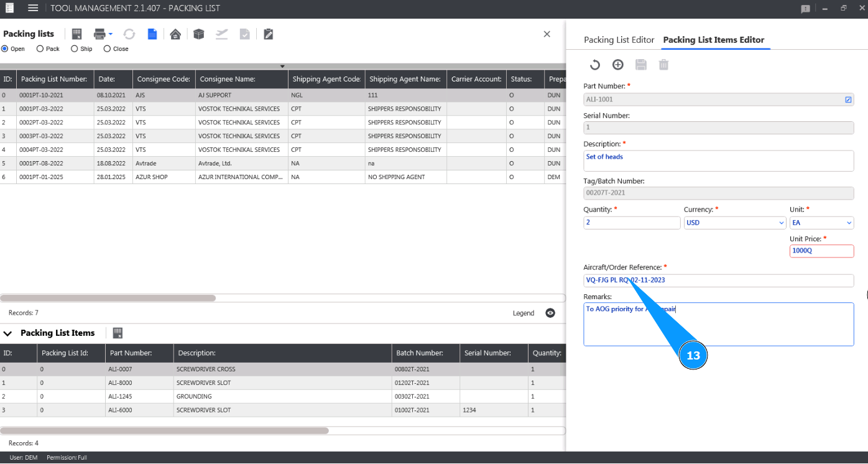Viewport: 868px width, 464px height.
Task: Click the blue new document icon
Action: point(152,34)
